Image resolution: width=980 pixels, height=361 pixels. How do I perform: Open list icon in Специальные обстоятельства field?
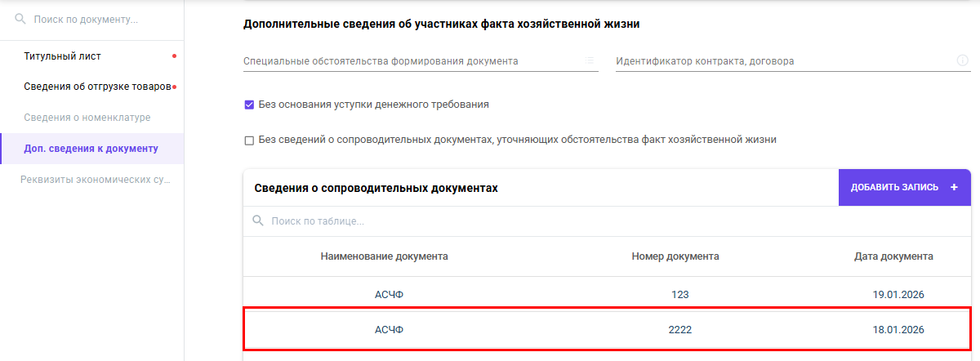pos(590,60)
